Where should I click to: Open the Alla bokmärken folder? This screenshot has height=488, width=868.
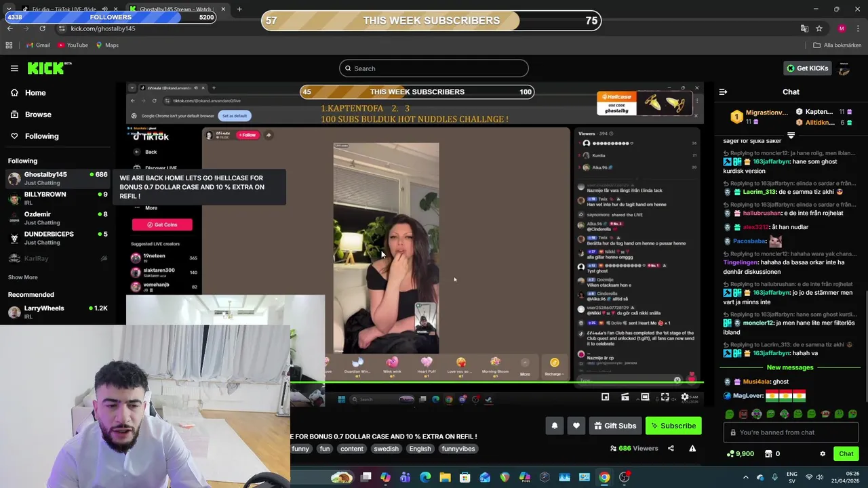(837, 45)
